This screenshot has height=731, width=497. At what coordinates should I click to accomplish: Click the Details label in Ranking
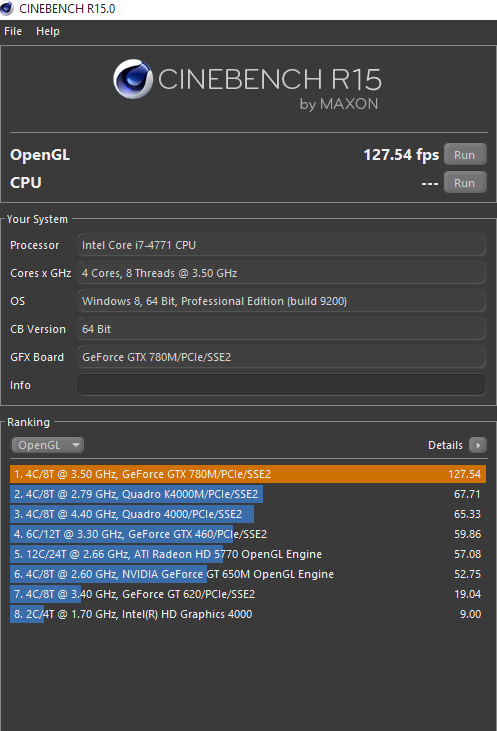[x=445, y=445]
